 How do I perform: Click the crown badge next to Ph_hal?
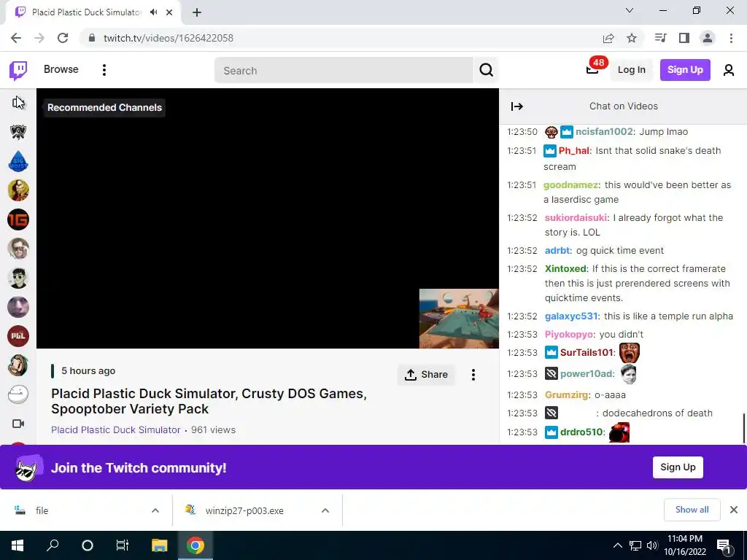550,151
